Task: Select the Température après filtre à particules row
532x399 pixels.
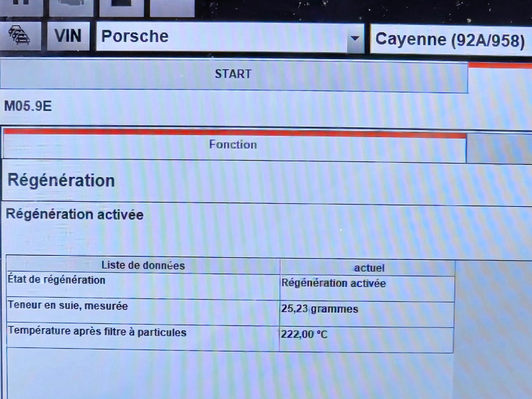Action: point(230,338)
